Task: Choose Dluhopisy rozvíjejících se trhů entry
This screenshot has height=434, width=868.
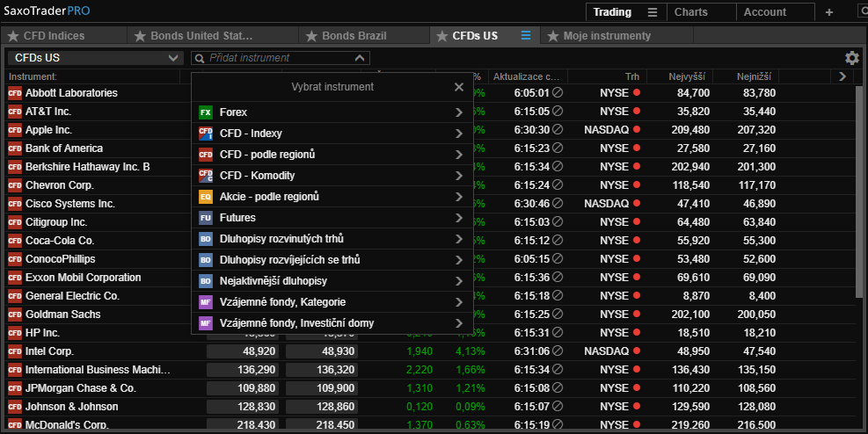Action: [x=332, y=260]
